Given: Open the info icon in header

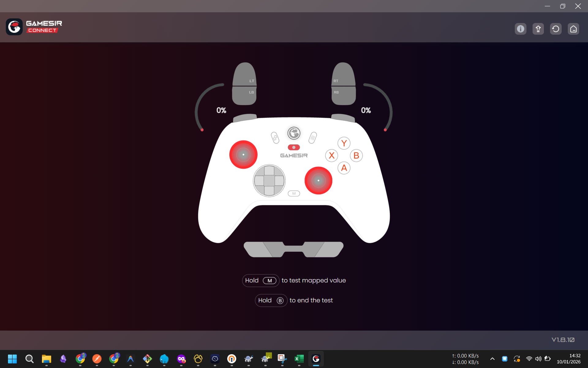Looking at the screenshot, I should click(520, 29).
